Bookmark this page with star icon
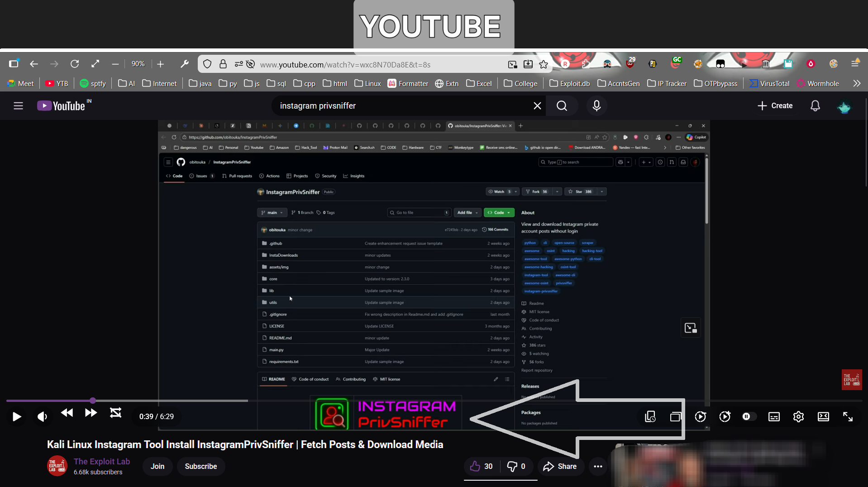Viewport: 868px width, 487px height. [544, 64]
